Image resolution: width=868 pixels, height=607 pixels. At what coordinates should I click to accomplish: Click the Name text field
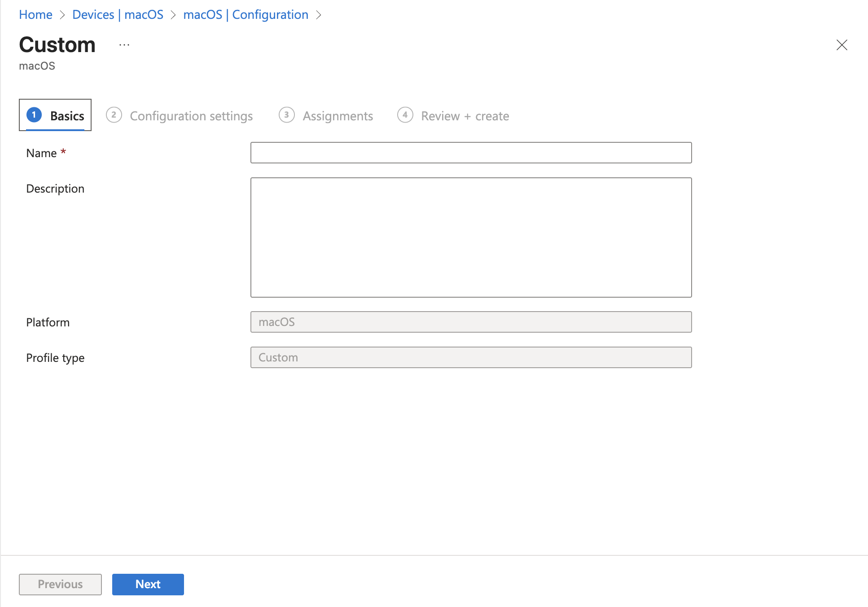tap(471, 153)
